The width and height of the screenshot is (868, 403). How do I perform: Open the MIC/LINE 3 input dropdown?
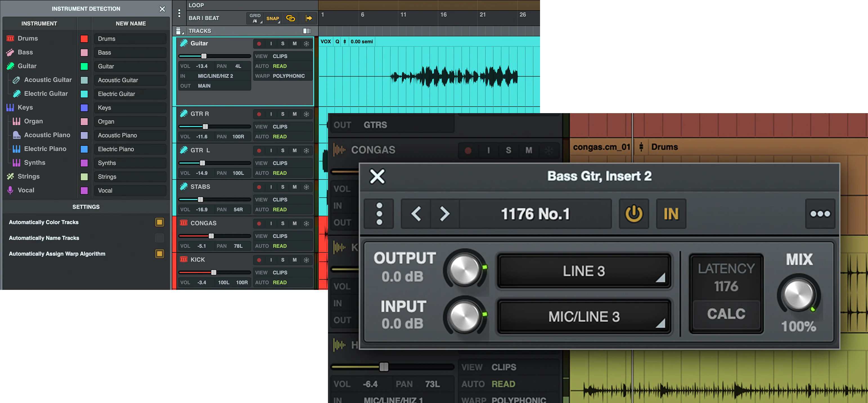point(584,317)
